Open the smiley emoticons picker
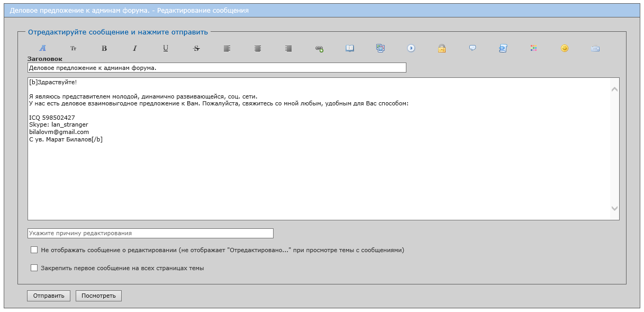The height and width of the screenshot is (312, 644). tap(565, 48)
